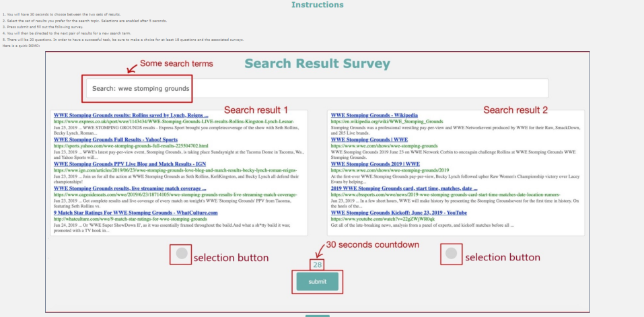Open the WWE Stomping Grounds | WWE link
The image size is (644, 317).
(369, 139)
